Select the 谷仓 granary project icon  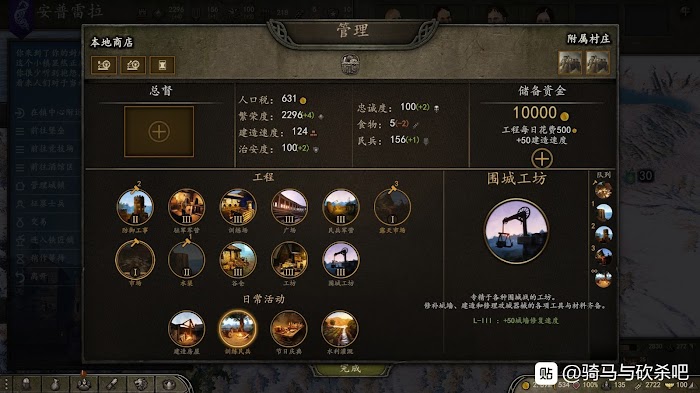coord(238,260)
